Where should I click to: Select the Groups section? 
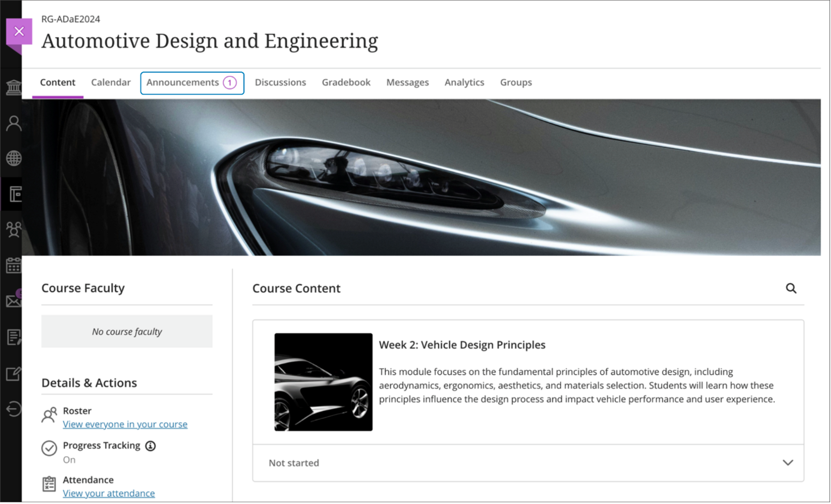(516, 83)
